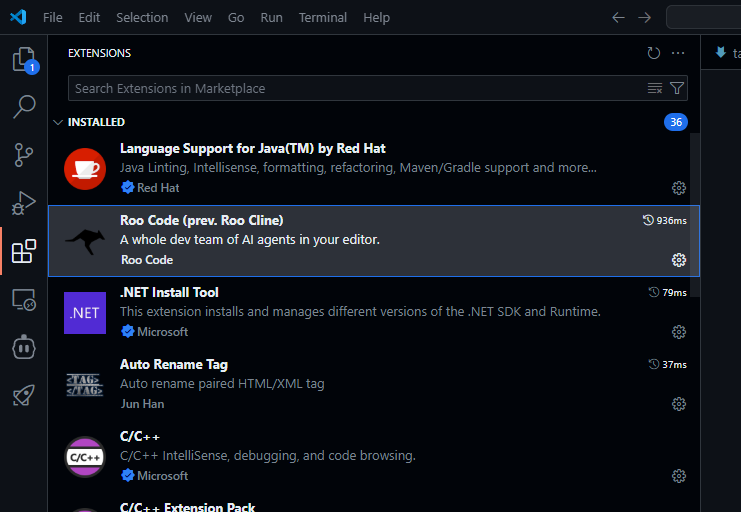Click the Jun Han publisher name

point(142,404)
